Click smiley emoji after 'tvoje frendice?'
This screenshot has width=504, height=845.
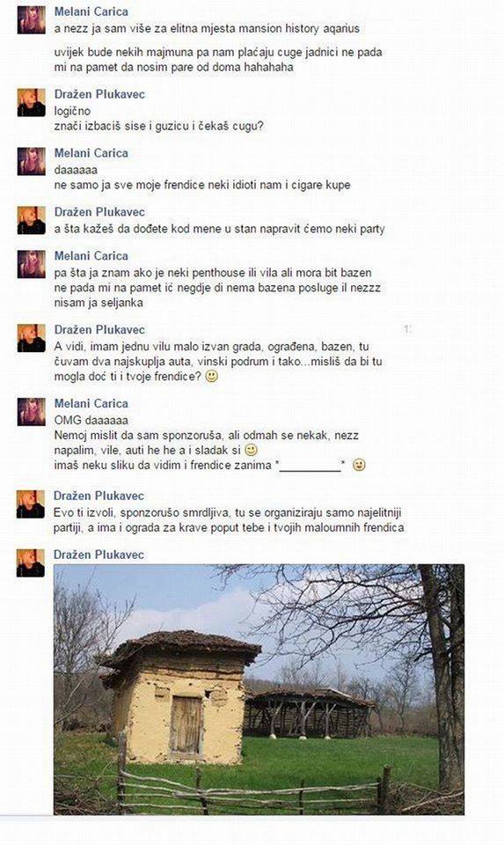point(212,376)
